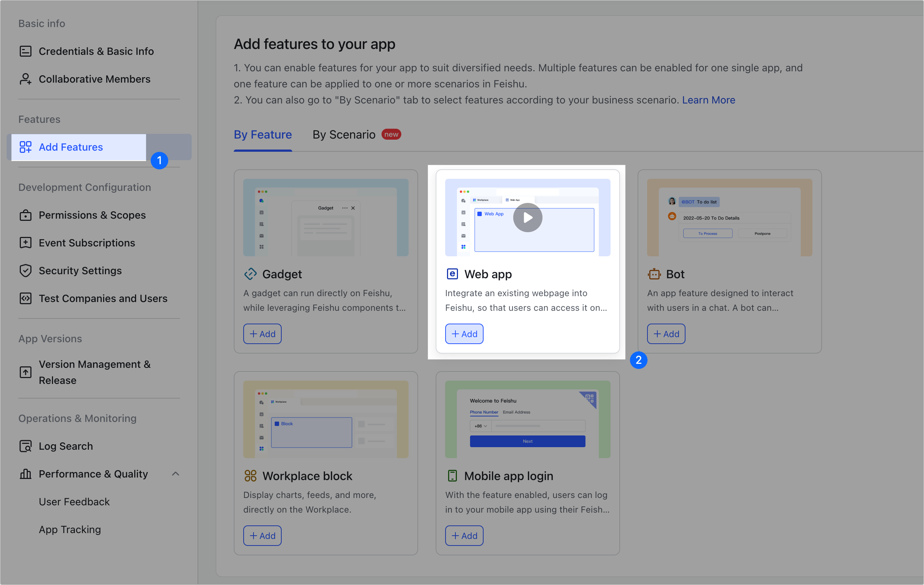The height and width of the screenshot is (585, 924).
Task: Add the Gadget feature
Action: 262,334
